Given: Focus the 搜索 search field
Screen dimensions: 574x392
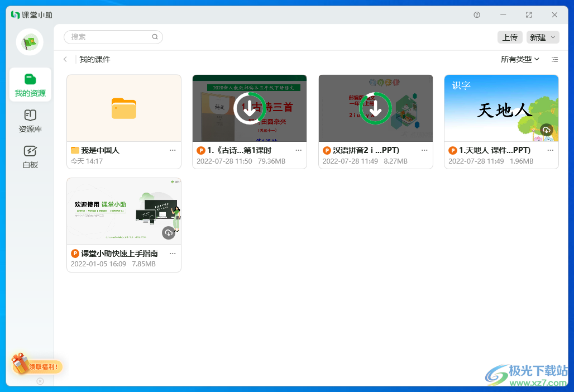Looking at the screenshot, I should 113,37.
